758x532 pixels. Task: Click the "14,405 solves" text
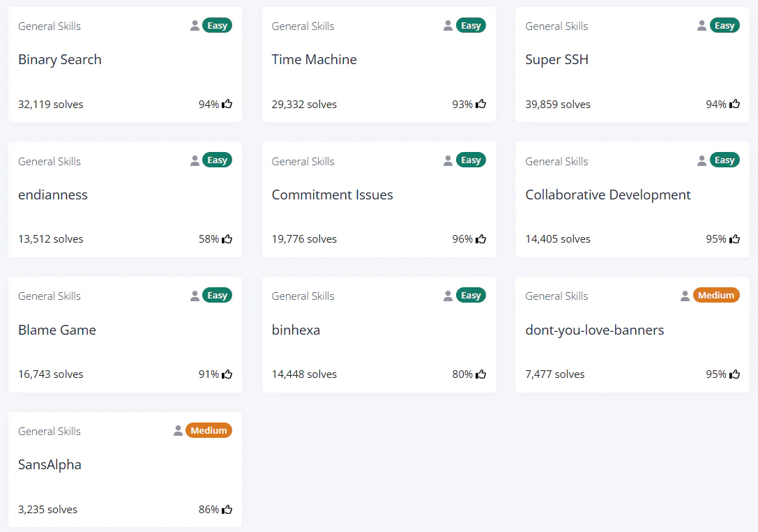pyautogui.click(x=558, y=239)
